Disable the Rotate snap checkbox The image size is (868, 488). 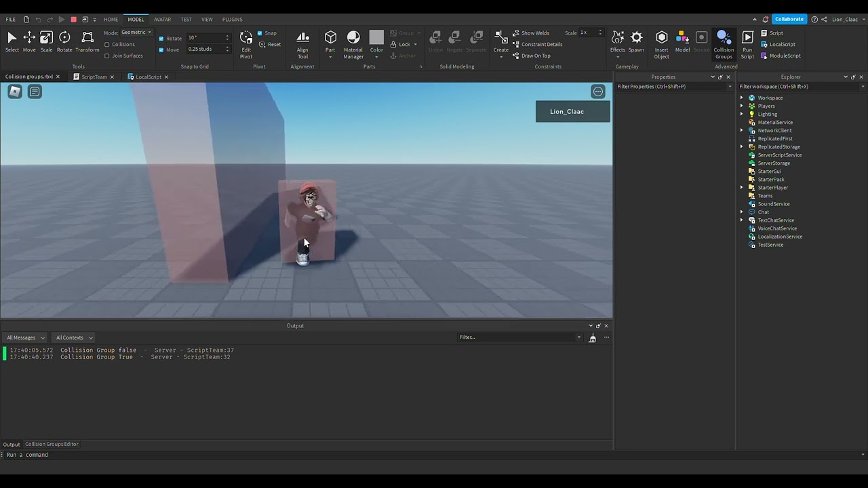[x=160, y=38]
